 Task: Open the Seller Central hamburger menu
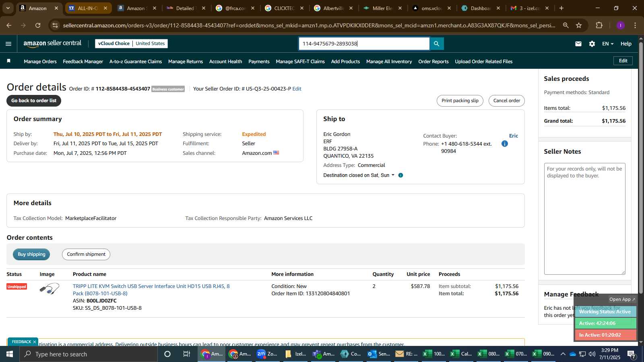(8, 44)
